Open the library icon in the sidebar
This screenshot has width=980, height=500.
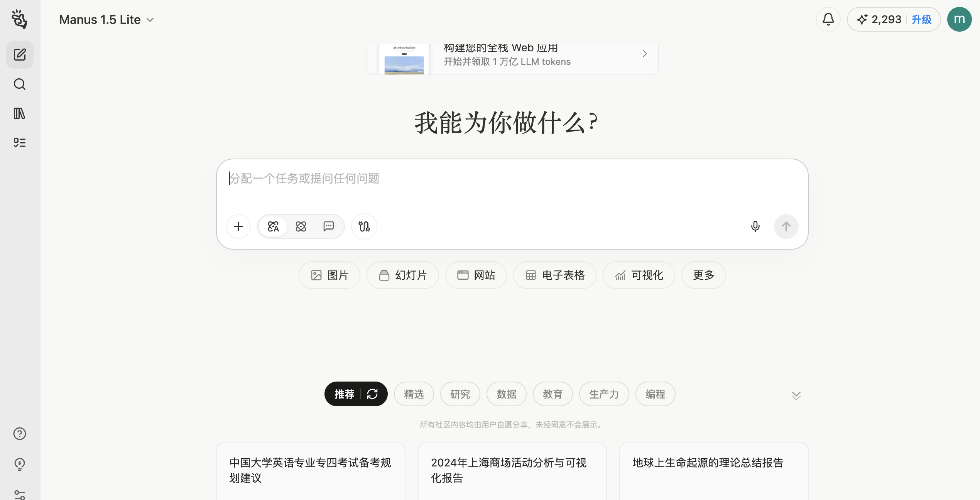click(x=19, y=113)
